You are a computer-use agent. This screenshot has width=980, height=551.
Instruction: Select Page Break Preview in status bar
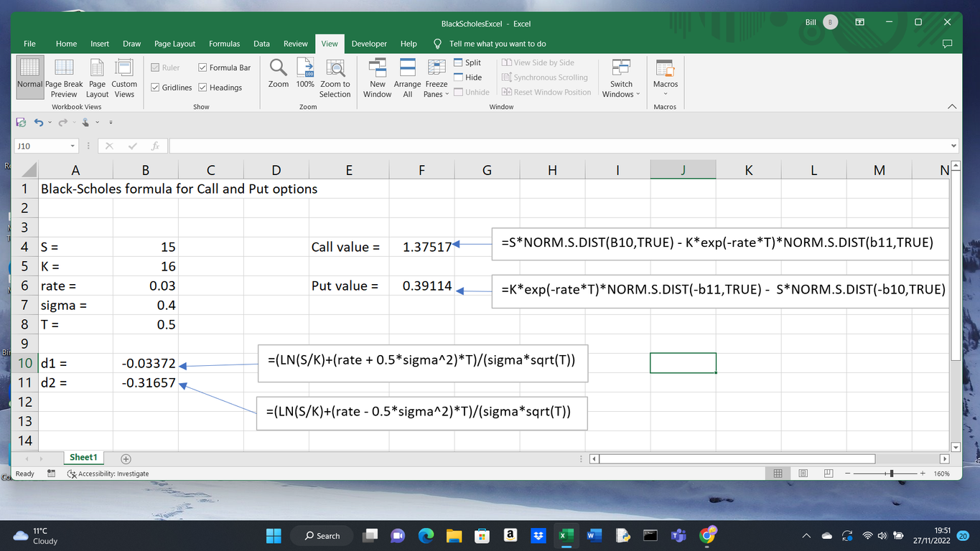(829, 474)
